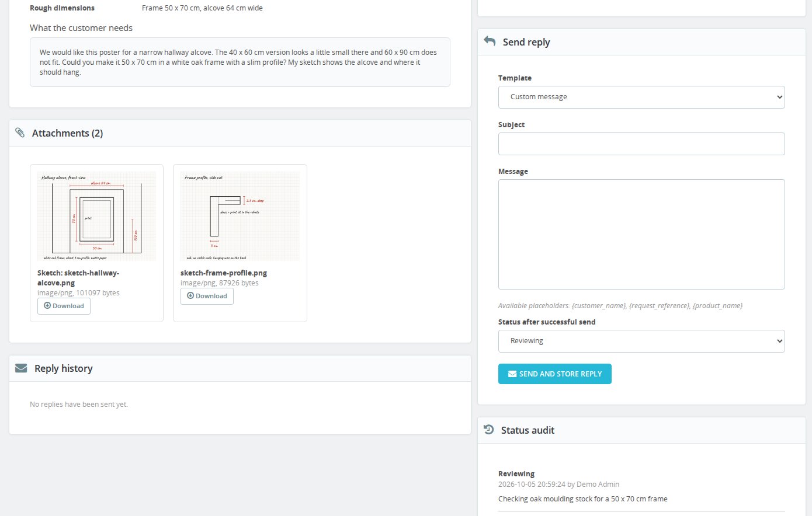Screen dimensions: 812x516
Task: Open the frame profile sketch thumbnail
Action: coord(240,216)
